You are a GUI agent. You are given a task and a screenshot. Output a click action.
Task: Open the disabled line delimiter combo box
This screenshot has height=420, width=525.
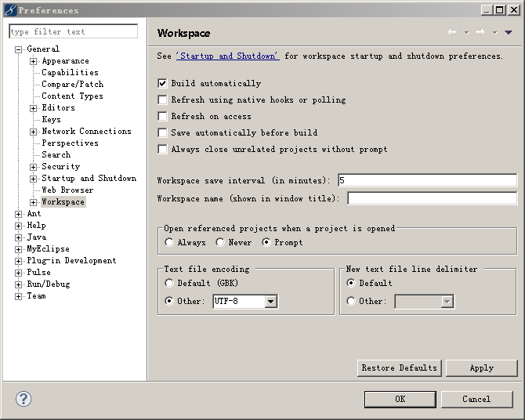(x=424, y=302)
